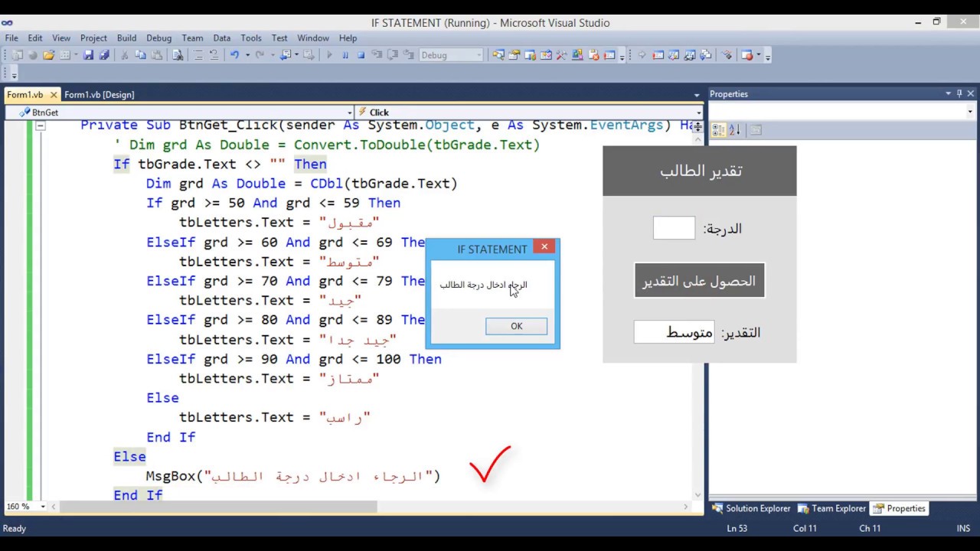Viewport: 980px width, 551px height.
Task: Toggle auto-hide pin on Properties panel
Action: [959, 93]
